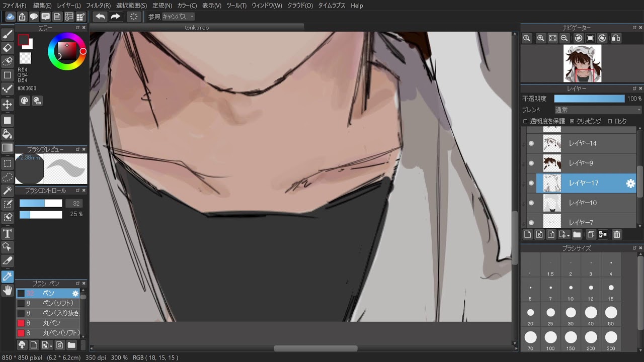
Task: Select the Magic Wand tool
Action: [8, 191]
